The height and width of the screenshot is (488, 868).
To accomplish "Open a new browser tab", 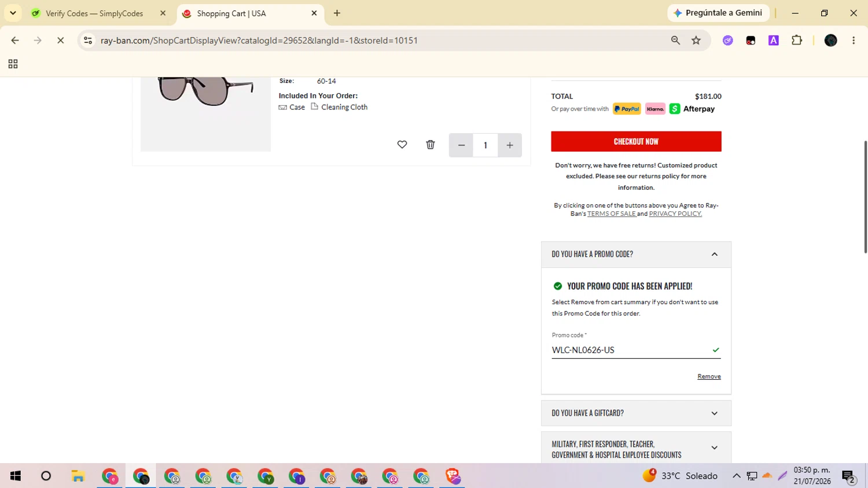I will 337,13.
